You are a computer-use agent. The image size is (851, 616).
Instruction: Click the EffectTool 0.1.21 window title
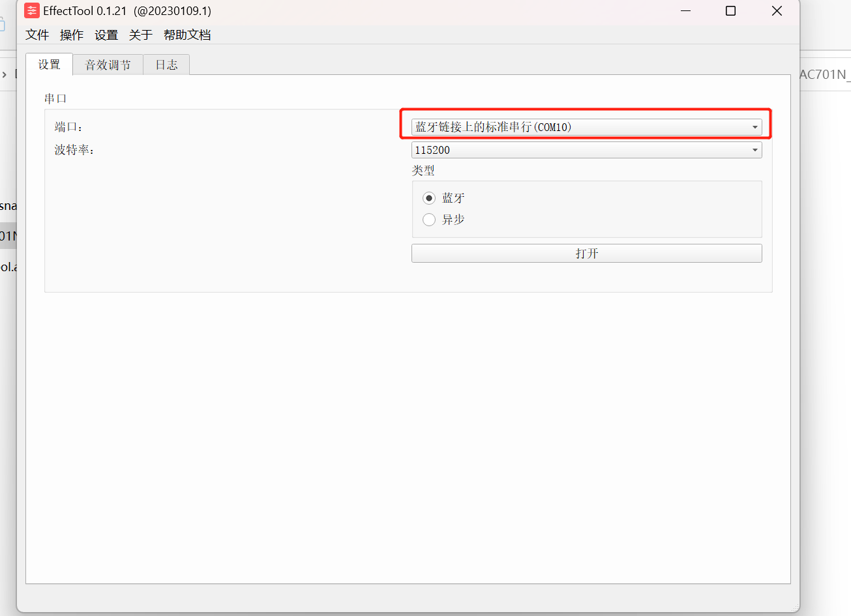(x=127, y=11)
